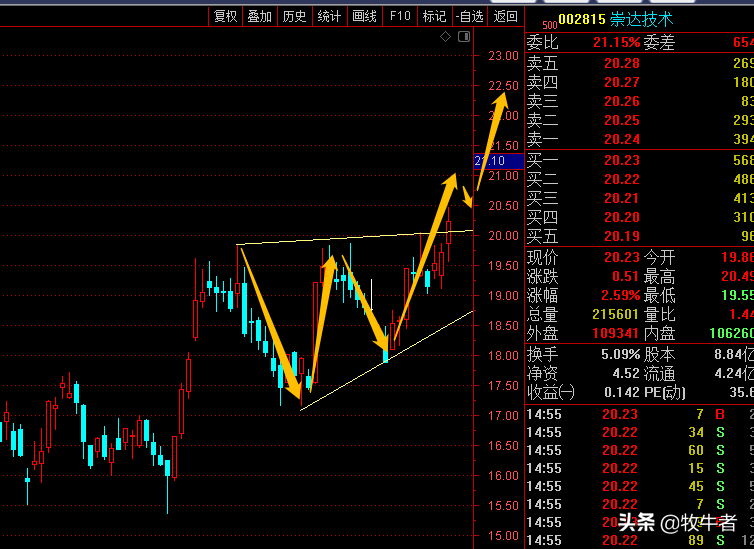Open the 叠加 overlay option
Screen dimensions: 754x549
[260, 16]
